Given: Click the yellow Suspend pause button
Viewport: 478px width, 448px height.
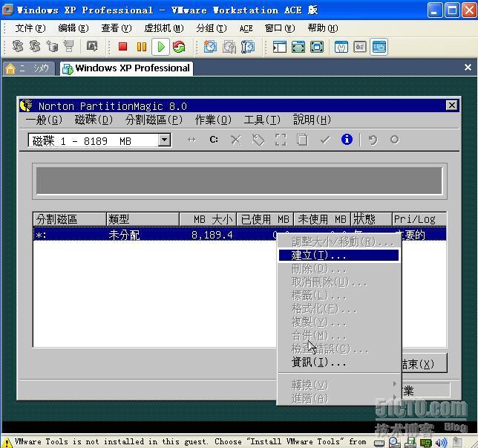Looking at the screenshot, I should 142,47.
